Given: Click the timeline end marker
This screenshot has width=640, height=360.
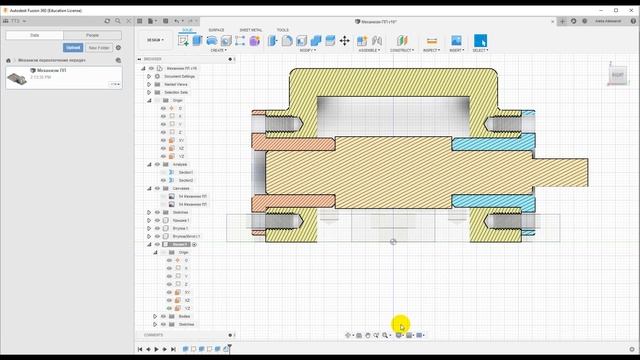Looking at the screenshot, I should [x=230, y=348].
